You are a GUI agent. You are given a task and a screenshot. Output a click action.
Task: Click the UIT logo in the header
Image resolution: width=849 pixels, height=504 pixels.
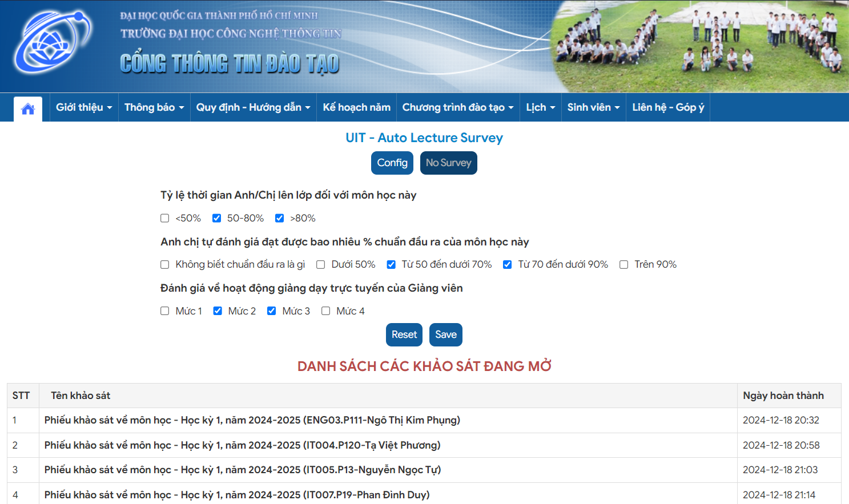(53, 42)
